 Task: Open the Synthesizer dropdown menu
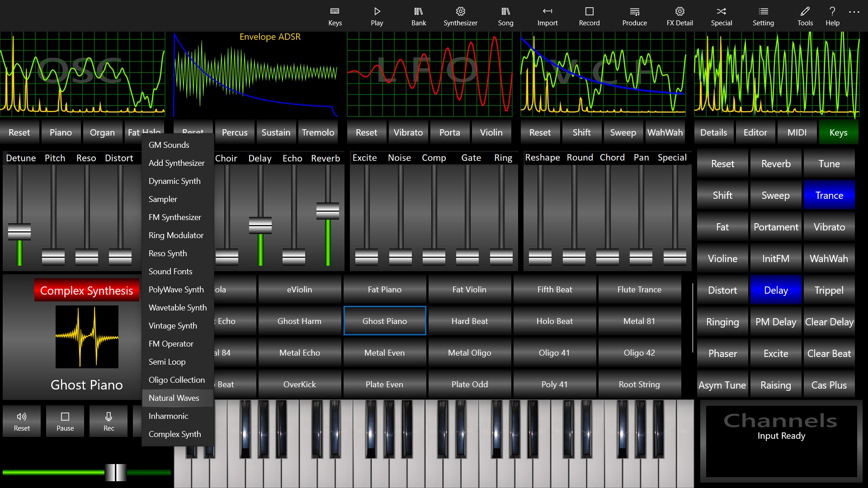click(x=460, y=16)
